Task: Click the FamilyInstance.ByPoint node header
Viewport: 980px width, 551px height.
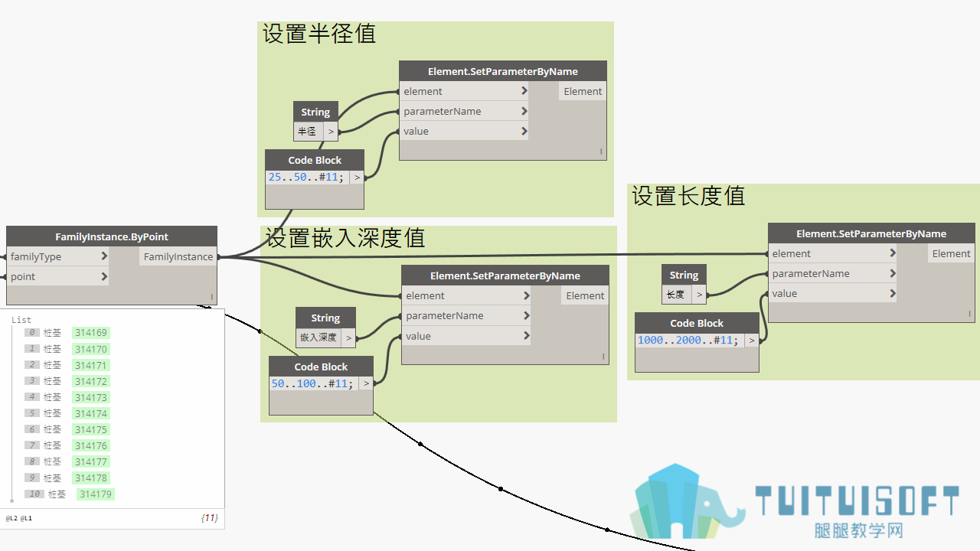Action: [x=112, y=236]
